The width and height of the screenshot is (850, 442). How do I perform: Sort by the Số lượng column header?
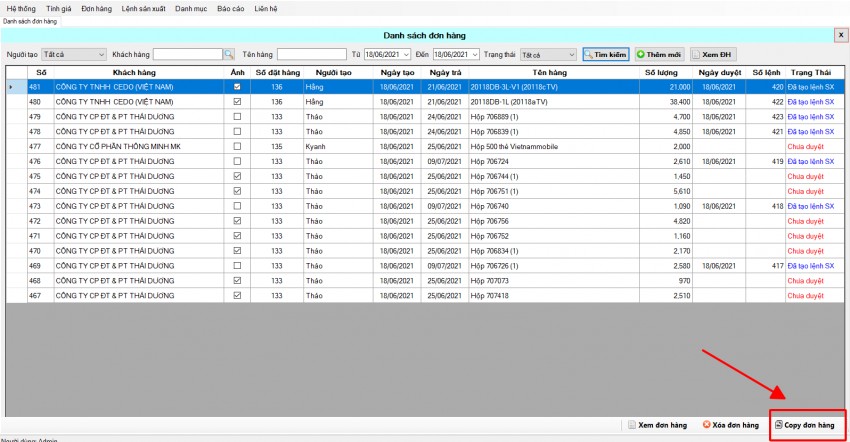660,72
